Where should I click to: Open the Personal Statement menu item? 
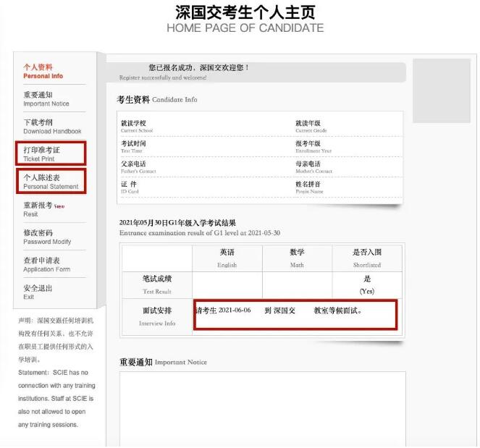[x=51, y=182]
